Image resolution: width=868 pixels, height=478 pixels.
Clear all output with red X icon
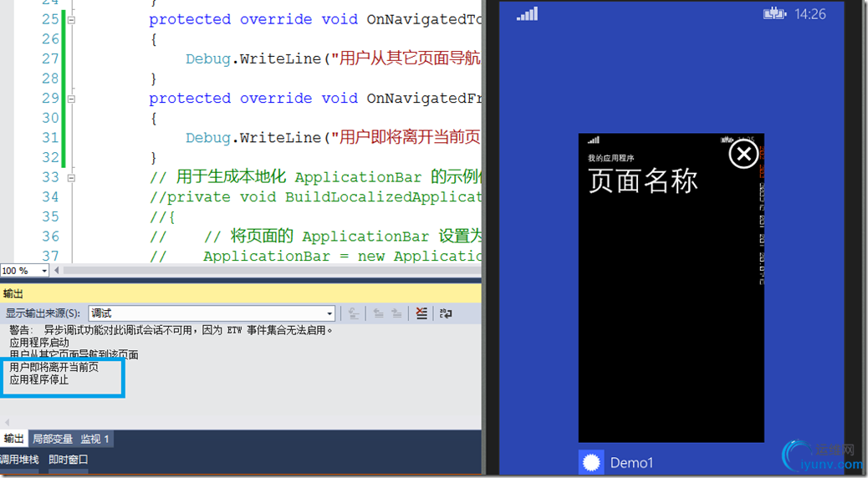[421, 313]
